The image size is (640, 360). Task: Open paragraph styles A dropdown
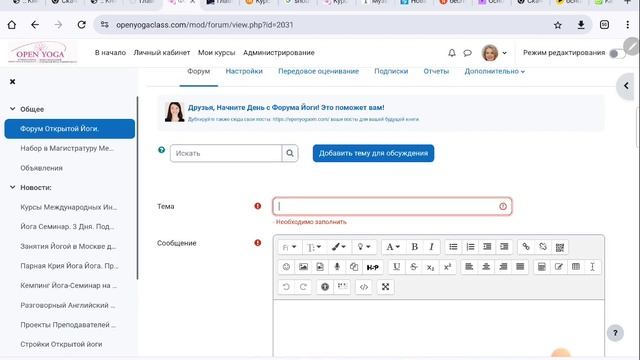[x=393, y=247]
